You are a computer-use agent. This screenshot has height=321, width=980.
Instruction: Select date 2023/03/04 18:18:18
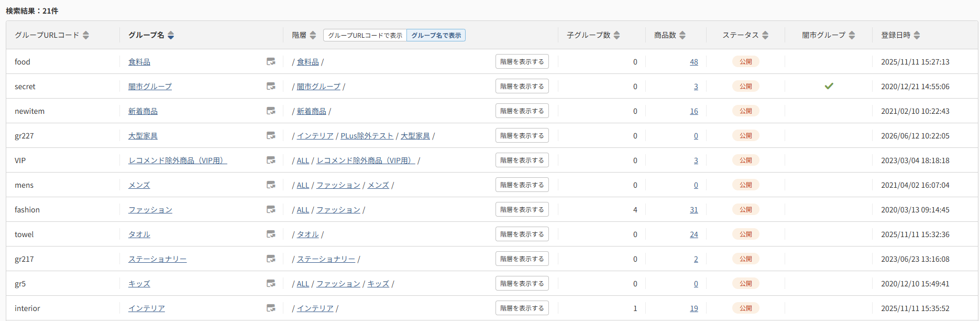point(915,160)
